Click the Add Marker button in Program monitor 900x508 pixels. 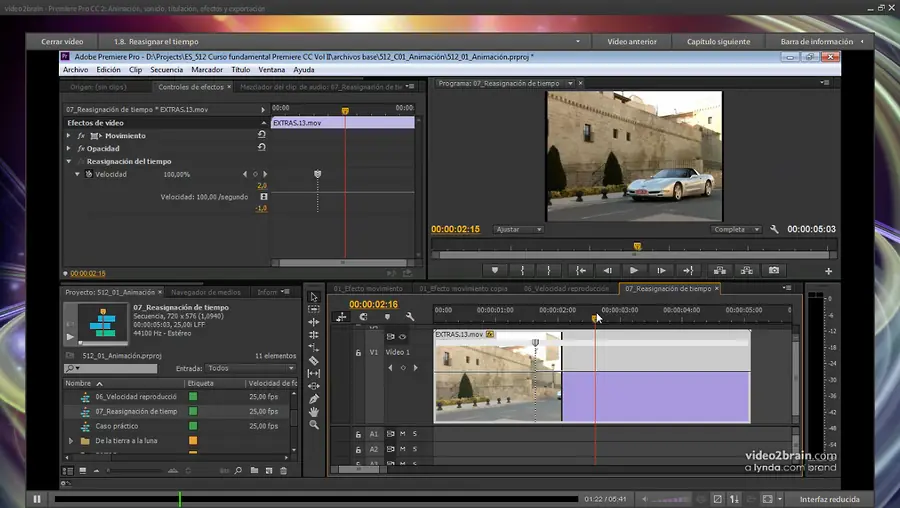(x=495, y=270)
